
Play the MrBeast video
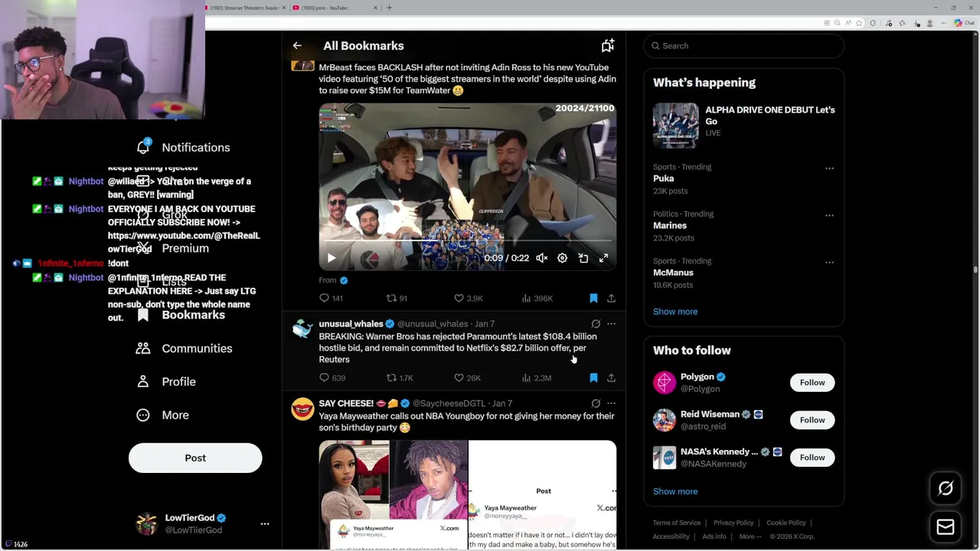pyautogui.click(x=332, y=259)
